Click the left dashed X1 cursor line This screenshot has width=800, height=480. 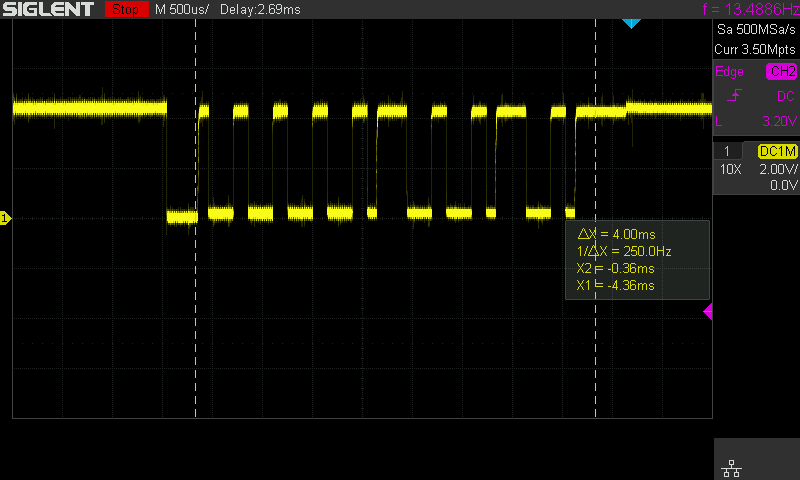(195, 300)
